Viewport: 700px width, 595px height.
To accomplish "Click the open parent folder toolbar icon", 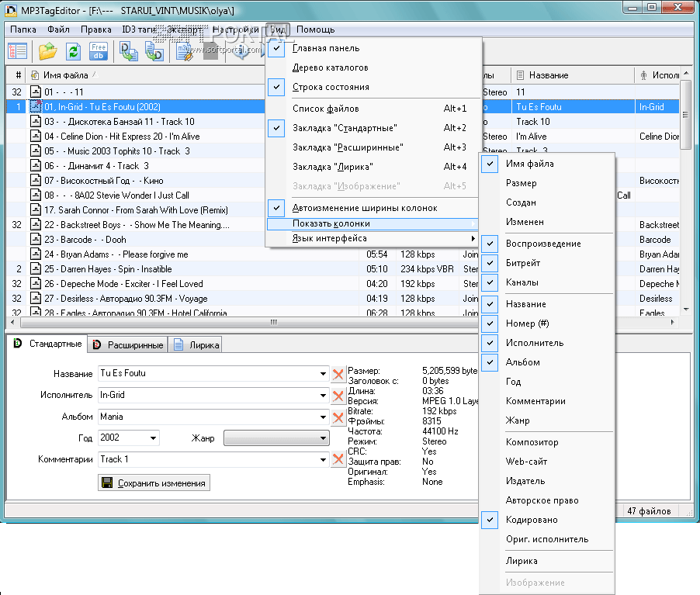I will 47,51.
